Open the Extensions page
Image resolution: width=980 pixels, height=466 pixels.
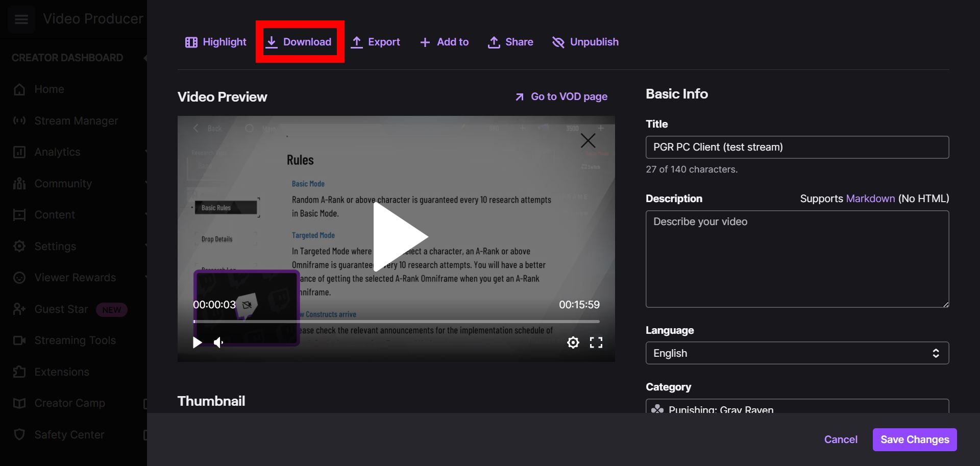[x=19, y=372]
